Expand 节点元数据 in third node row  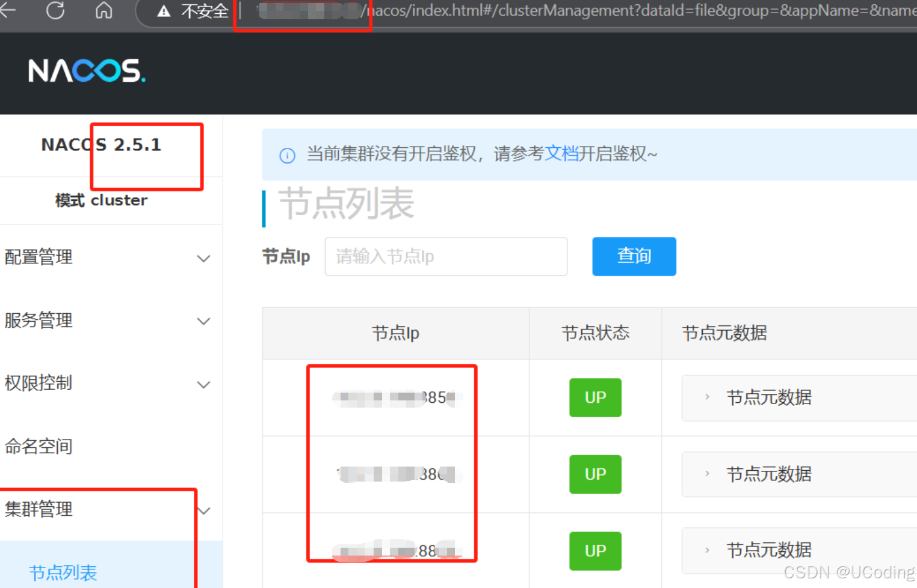(x=708, y=550)
